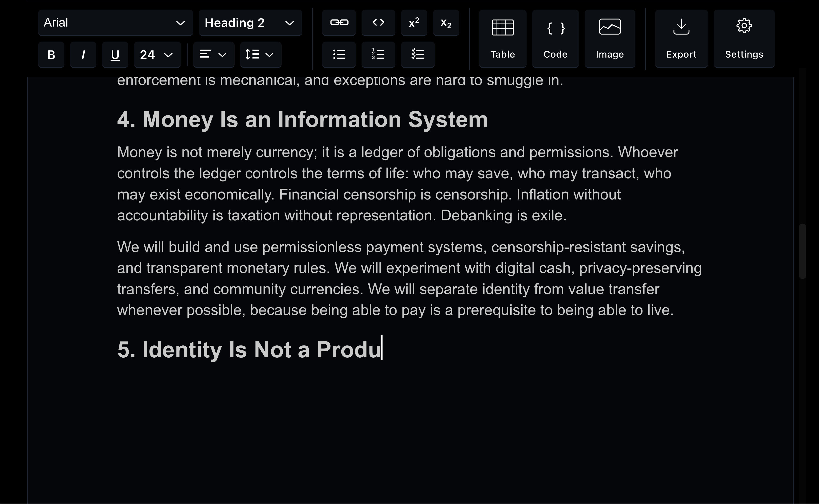Insert a checklist
The image size is (819, 504).
click(417, 54)
